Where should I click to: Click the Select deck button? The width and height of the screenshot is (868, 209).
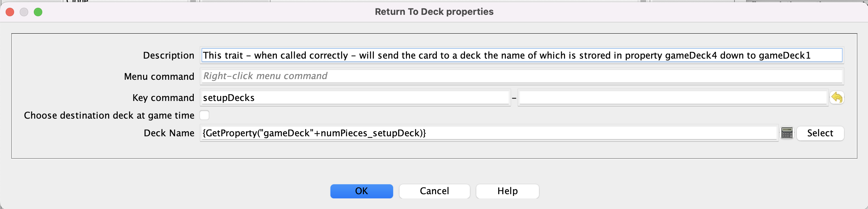coord(820,133)
